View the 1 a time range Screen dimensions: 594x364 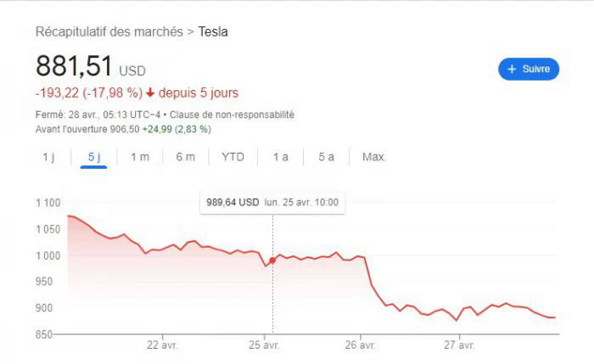[x=280, y=157]
